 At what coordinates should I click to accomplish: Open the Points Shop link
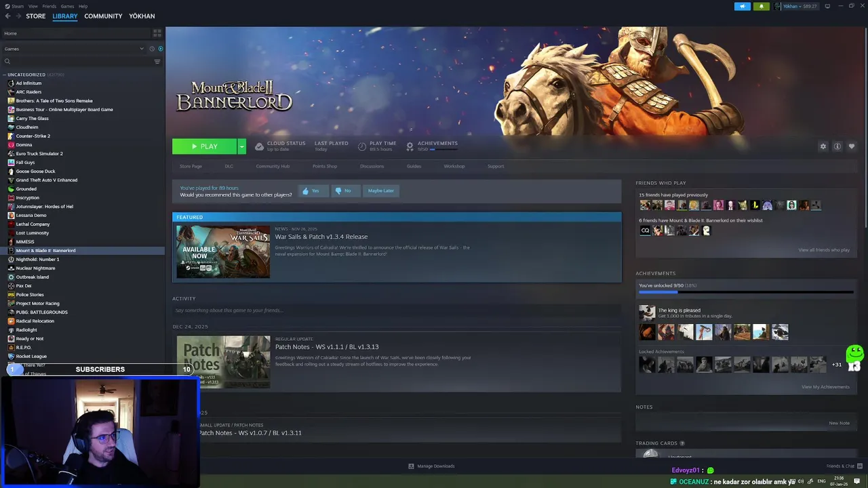[x=325, y=166]
